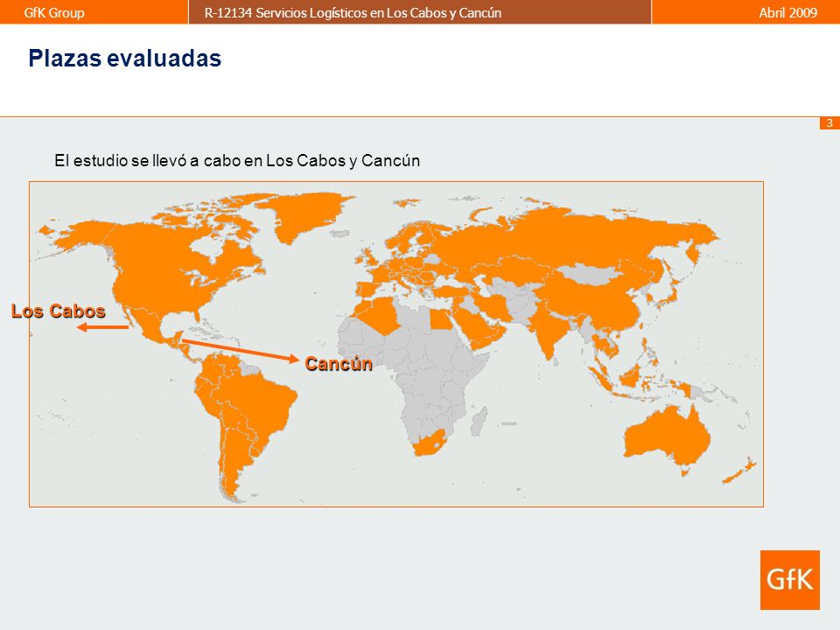Click the 'Abril 2009' date text

tap(788, 13)
